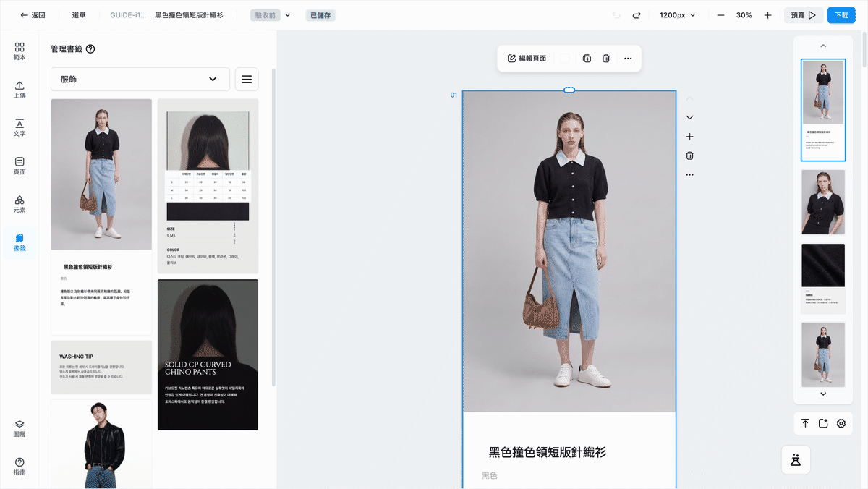Click the 黑色 subtitle text on the canvas
Viewport: 868px width, 489px height.
coord(490,475)
